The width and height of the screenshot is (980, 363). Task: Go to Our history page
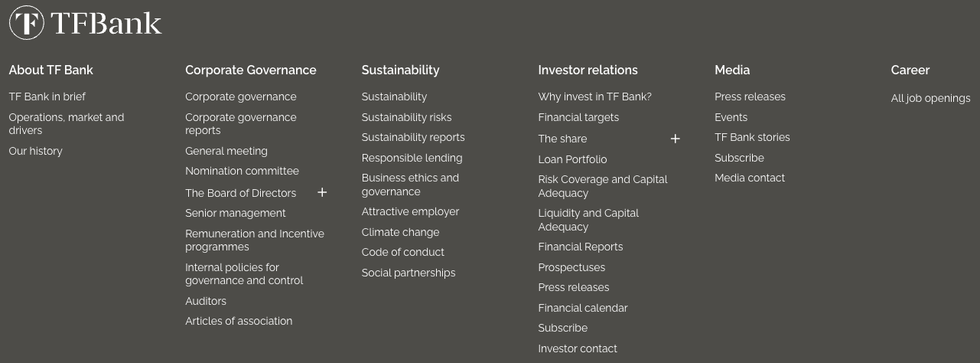[x=35, y=151]
